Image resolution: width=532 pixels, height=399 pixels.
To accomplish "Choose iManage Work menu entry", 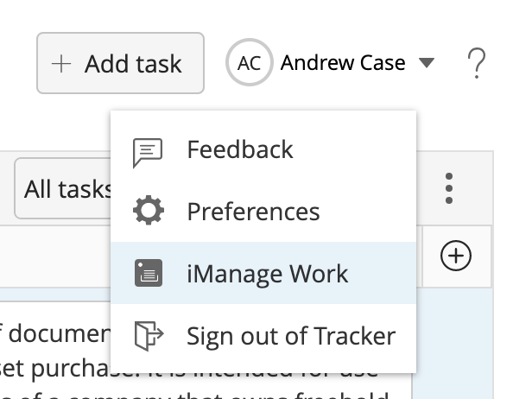I will pyautogui.click(x=268, y=274).
